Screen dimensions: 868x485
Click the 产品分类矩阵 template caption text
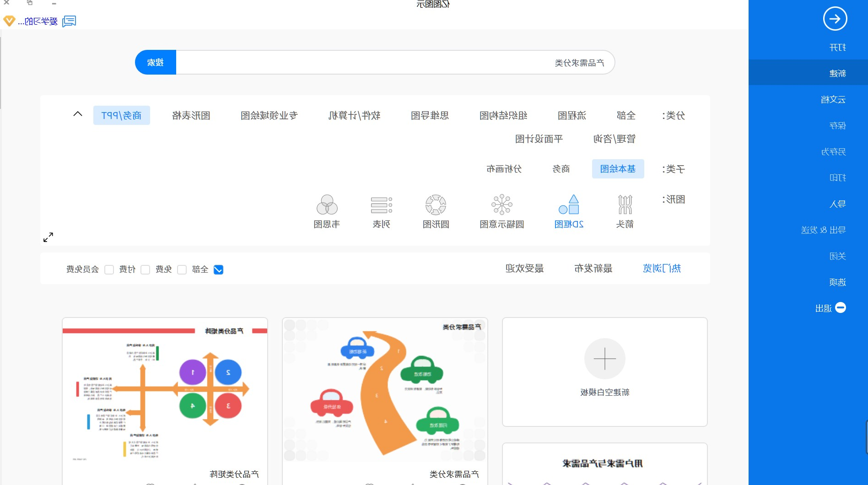point(234,474)
